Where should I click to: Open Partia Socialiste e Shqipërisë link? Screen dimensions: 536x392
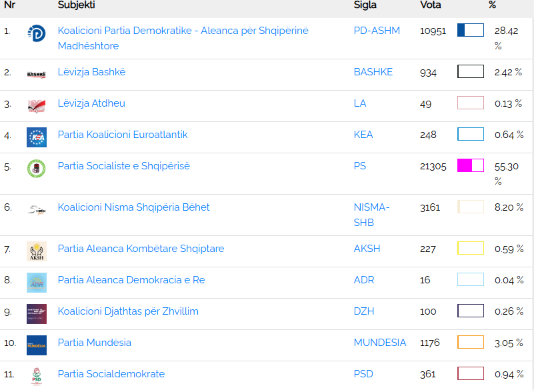click(123, 166)
